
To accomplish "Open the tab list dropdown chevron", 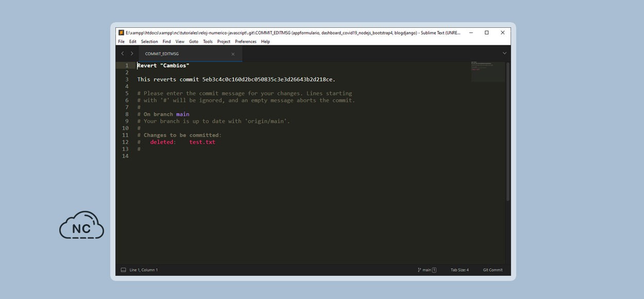I will coord(504,54).
